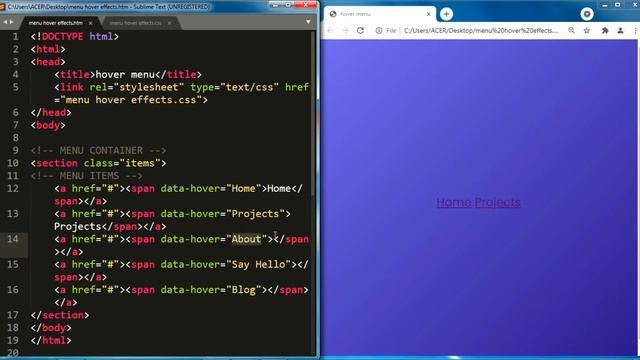Click the zoom magnifier icon in address bar
Image resolution: width=640 pixels, height=360 pixels.
(x=571, y=31)
